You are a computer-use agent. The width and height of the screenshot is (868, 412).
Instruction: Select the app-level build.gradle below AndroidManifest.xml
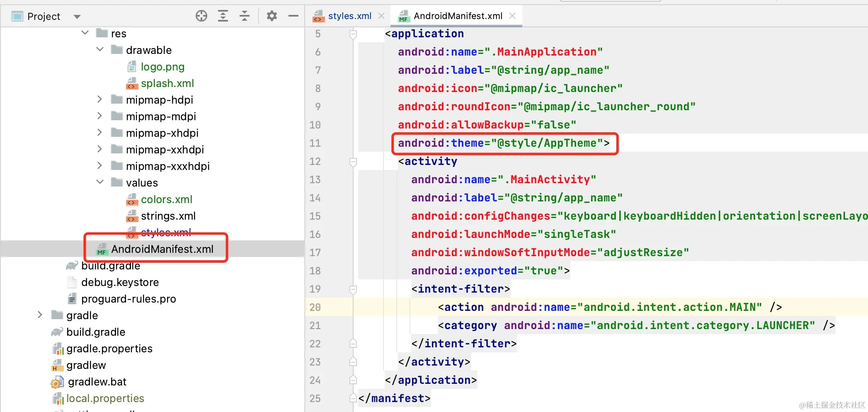tap(111, 266)
